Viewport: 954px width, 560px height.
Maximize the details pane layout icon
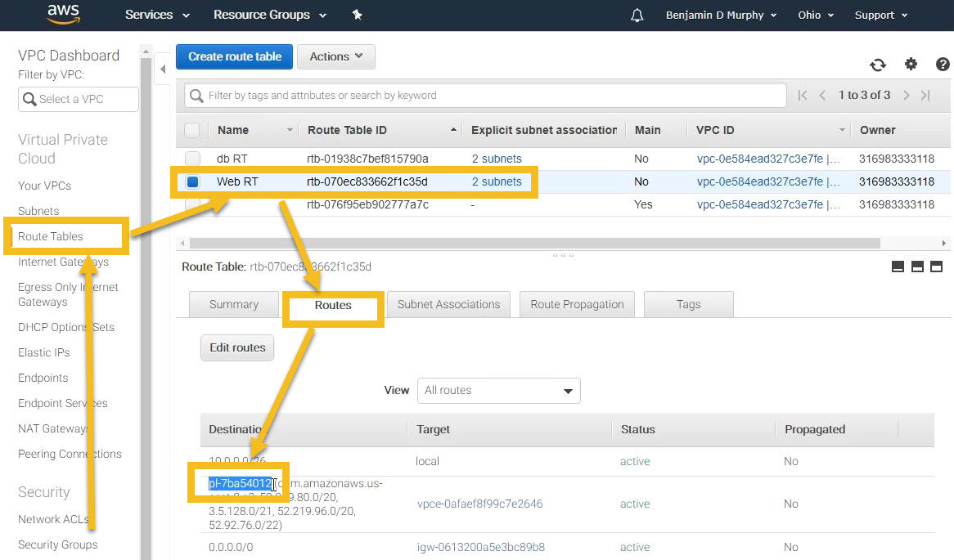936,267
